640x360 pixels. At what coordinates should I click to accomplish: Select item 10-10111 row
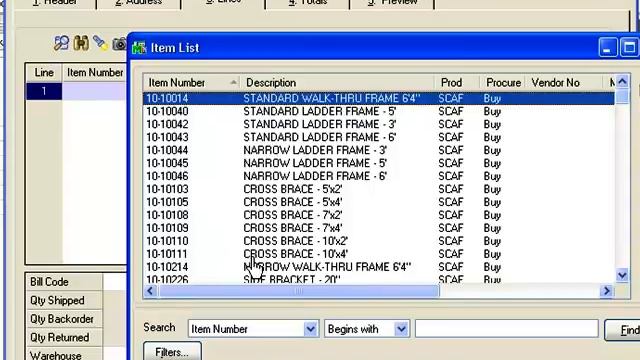(x=379, y=254)
